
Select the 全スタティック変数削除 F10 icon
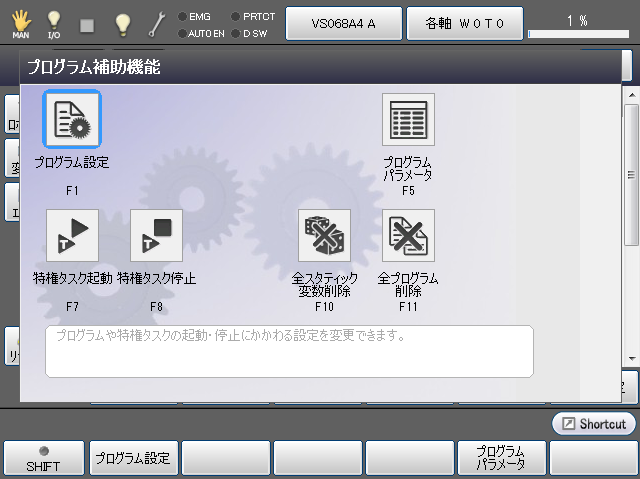[324, 236]
